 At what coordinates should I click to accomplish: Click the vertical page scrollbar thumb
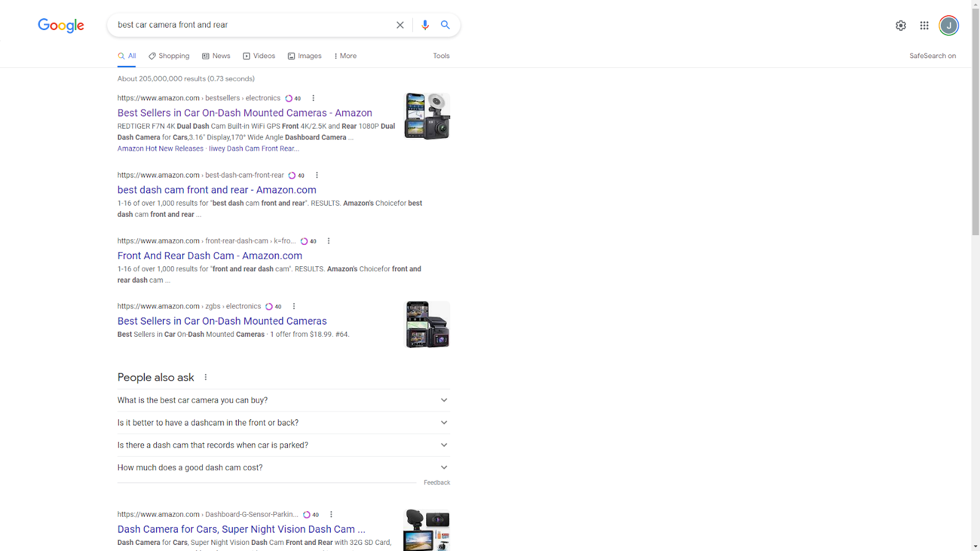[x=975, y=121]
